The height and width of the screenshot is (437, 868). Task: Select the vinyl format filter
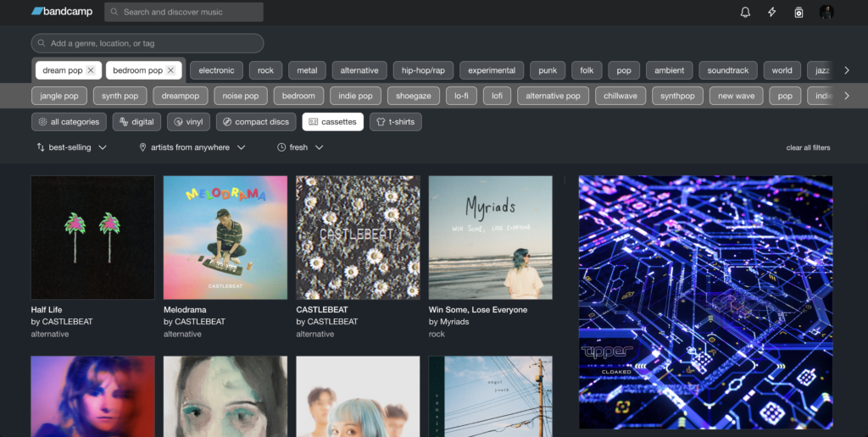(188, 122)
